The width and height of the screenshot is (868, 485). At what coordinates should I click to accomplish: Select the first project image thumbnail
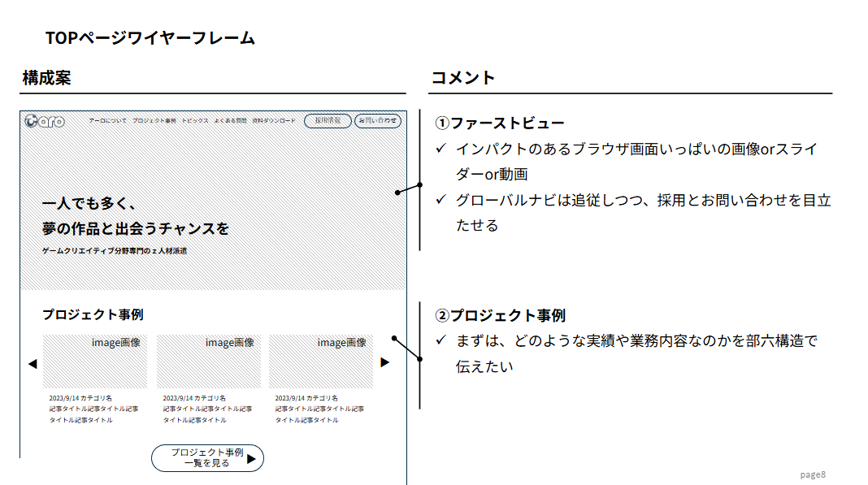click(x=94, y=362)
